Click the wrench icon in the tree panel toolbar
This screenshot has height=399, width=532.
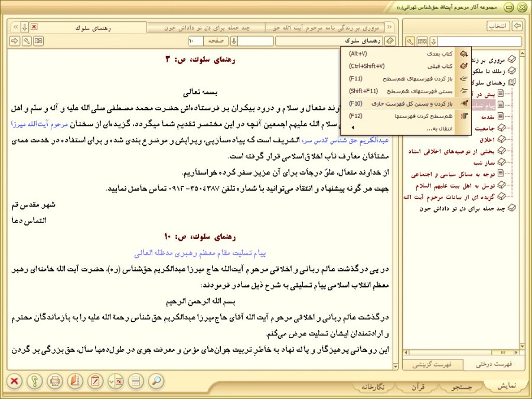tap(410, 42)
